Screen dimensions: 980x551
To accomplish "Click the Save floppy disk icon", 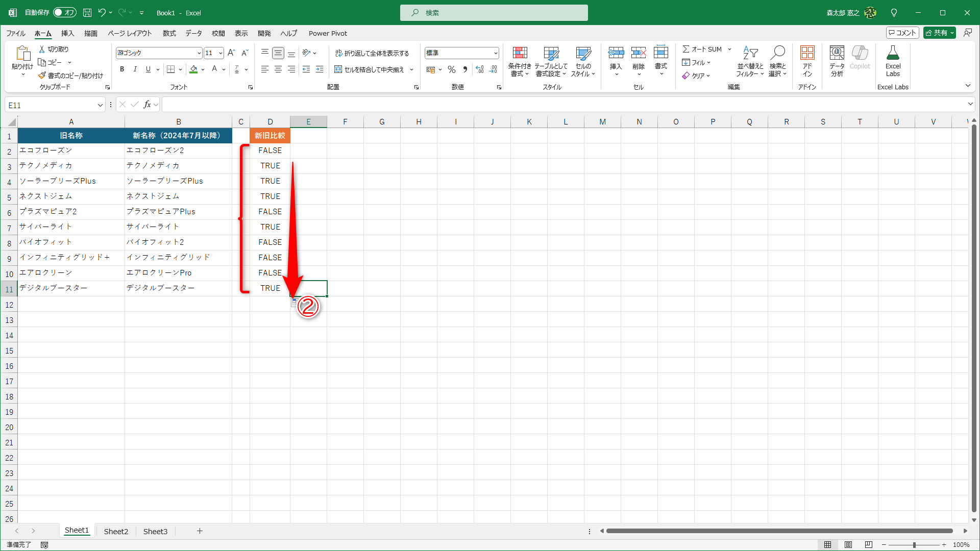I will point(87,13).
